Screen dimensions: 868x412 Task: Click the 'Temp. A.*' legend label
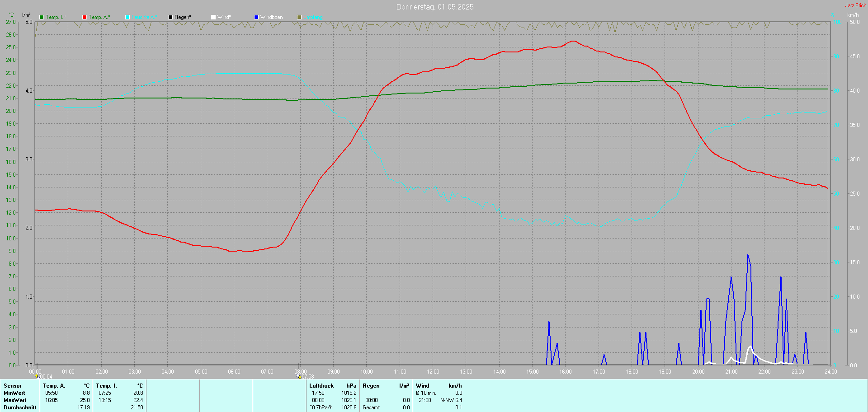click(x=99, y=17)
